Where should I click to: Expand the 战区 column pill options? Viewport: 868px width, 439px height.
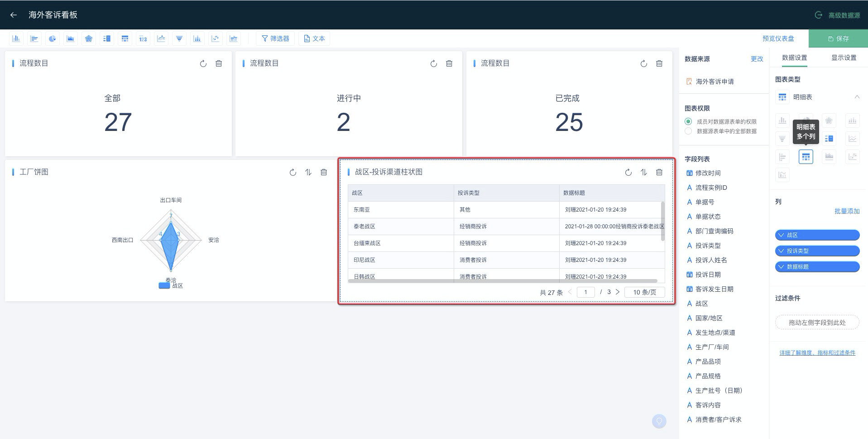tap(782, 235)
